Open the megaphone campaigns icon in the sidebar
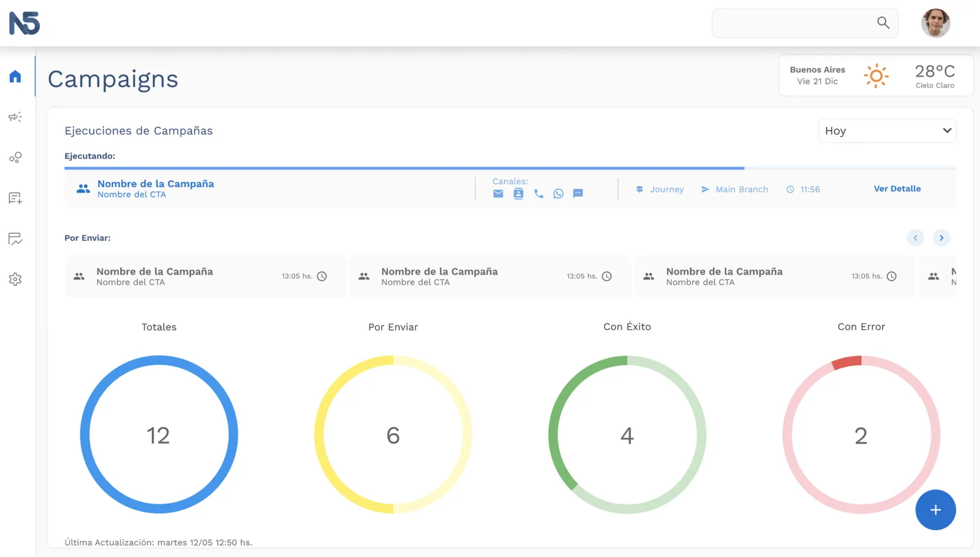 [x=15, y=117]
